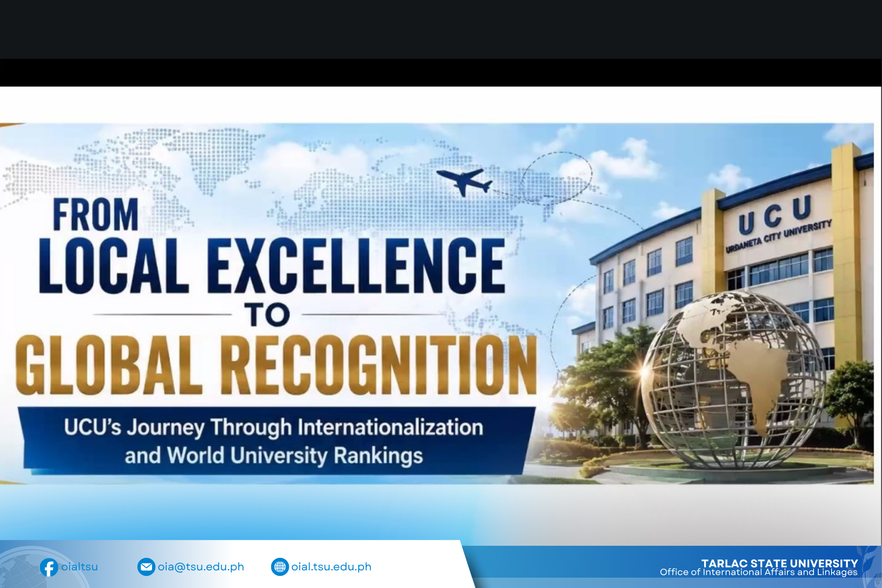Click the metal globe sculpture
This screenshot has height=588, width=882.
click(733, 379)
